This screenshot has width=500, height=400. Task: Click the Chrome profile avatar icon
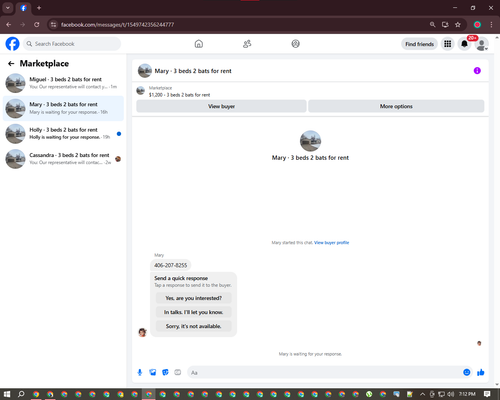pos(477,25)
